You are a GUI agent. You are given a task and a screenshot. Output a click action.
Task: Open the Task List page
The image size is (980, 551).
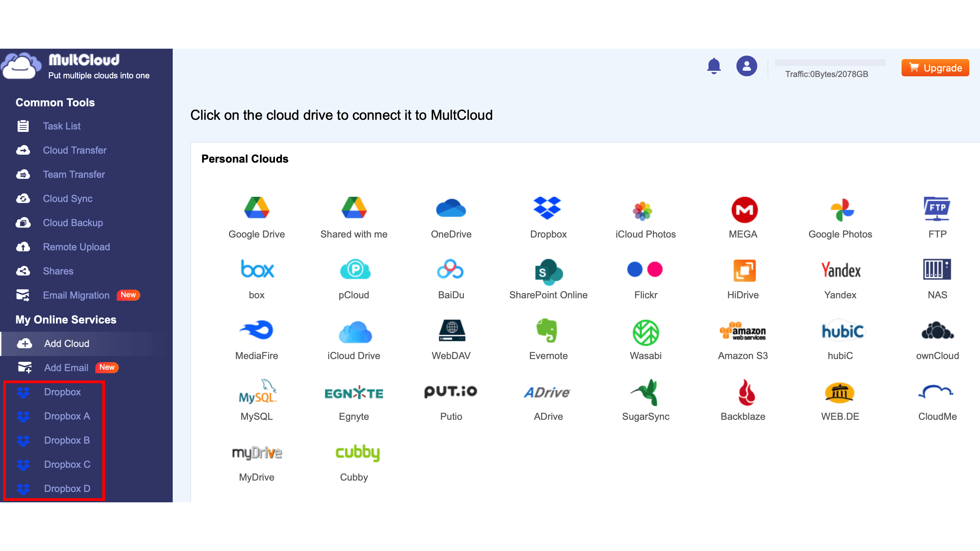62,126
